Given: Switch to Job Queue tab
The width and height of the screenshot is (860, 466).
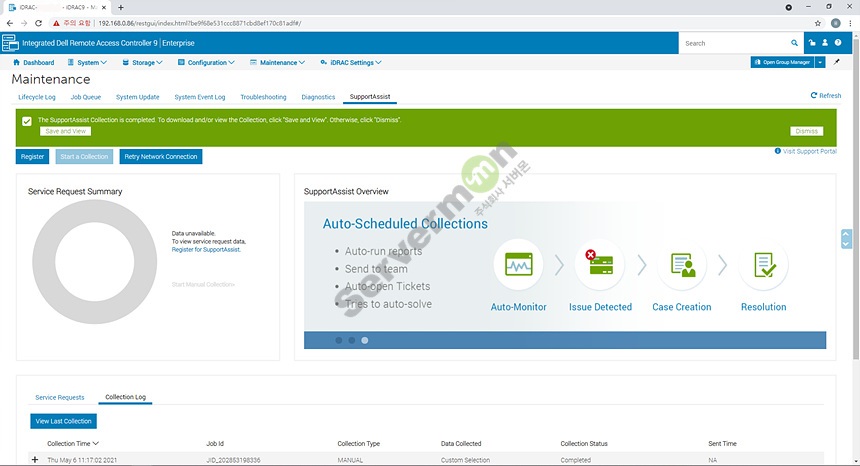Looking at the screenshot, I should (x=86, y=97).
